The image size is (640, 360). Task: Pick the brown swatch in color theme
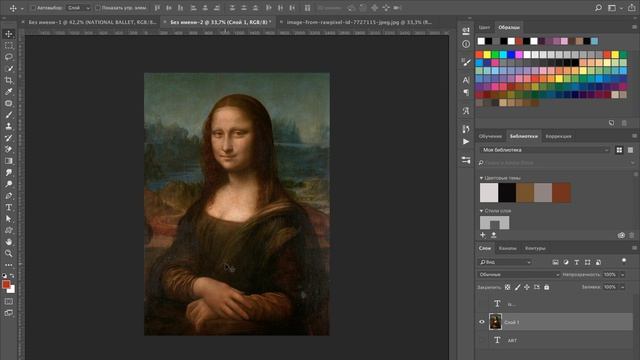coord(525,193)
